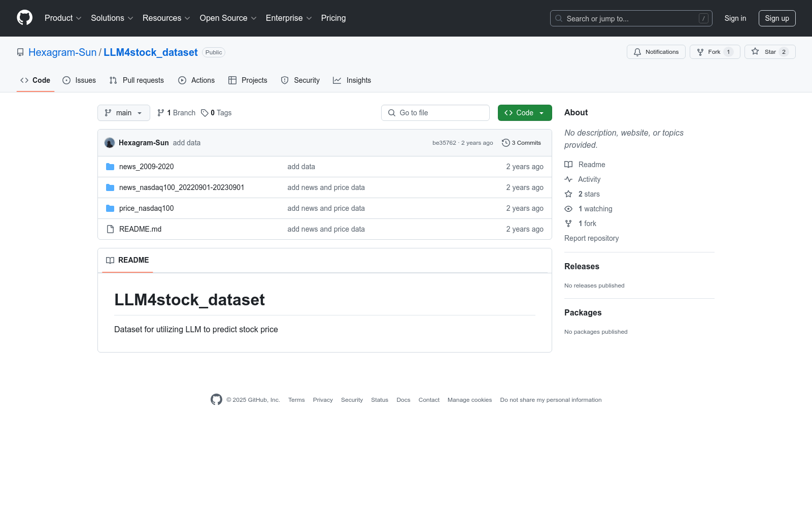
Task: Switch to the Issues tab
Action: coord(79,80)
